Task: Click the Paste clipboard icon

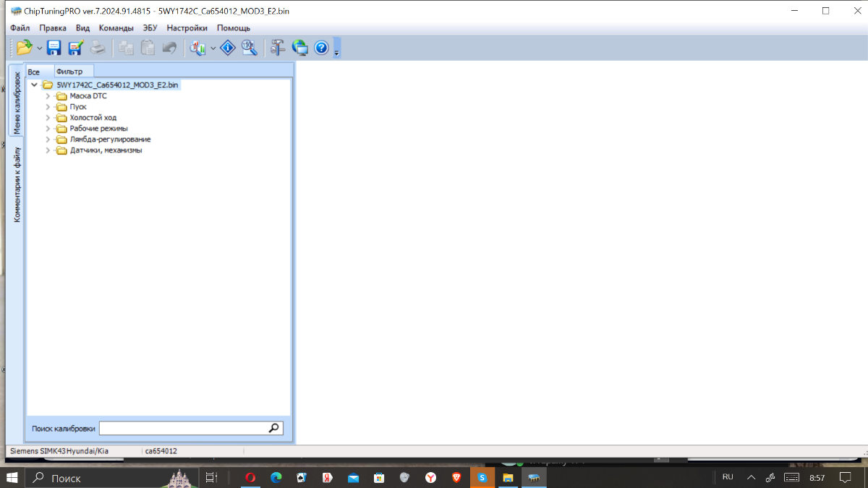Action: (x=148, y=48)
